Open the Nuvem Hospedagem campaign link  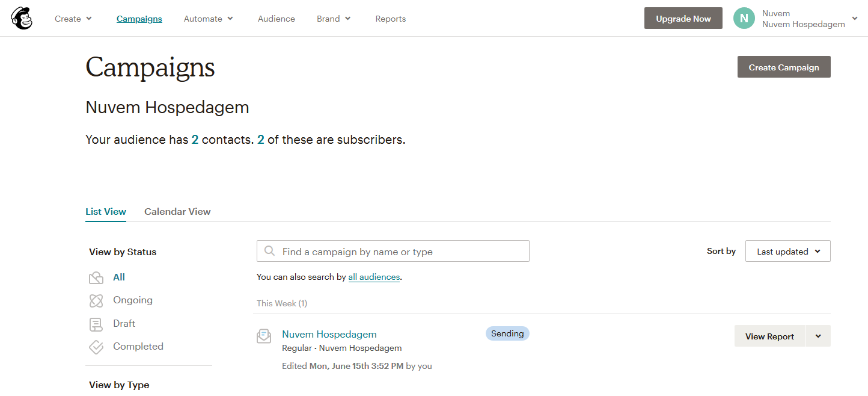coord(329,335)
